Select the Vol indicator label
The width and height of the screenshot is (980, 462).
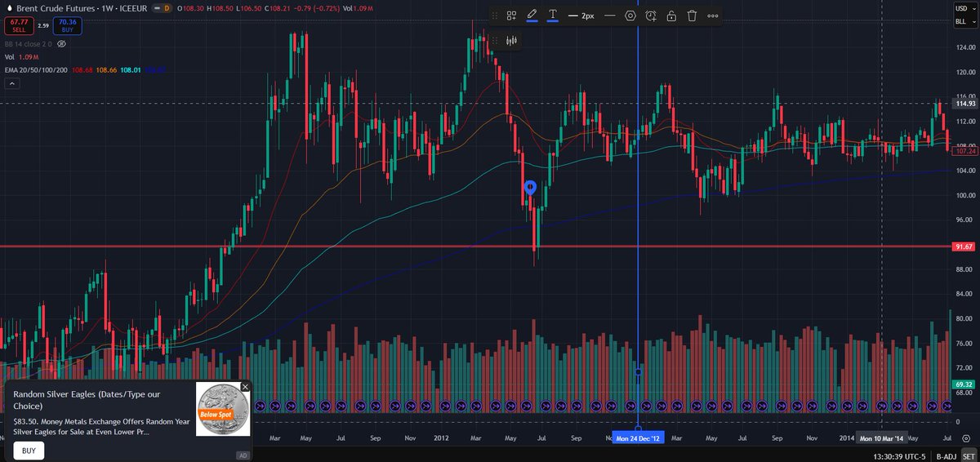tap(10, 57)
